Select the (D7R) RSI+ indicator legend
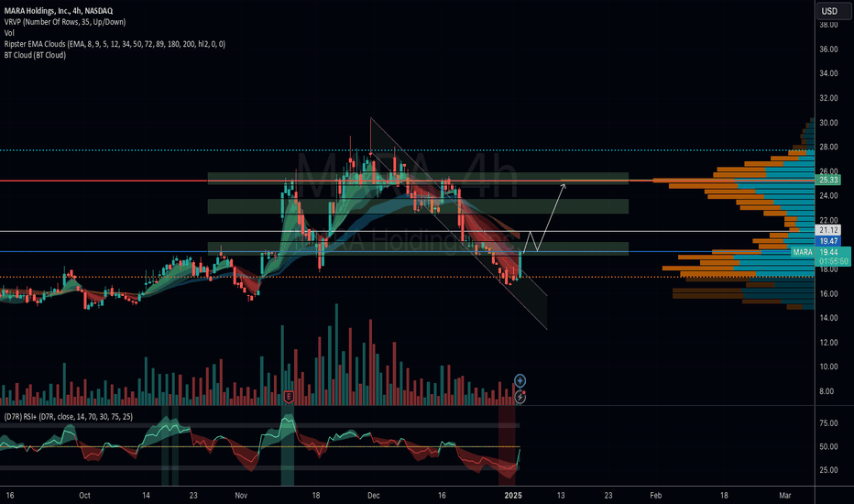 pos(68,417)
